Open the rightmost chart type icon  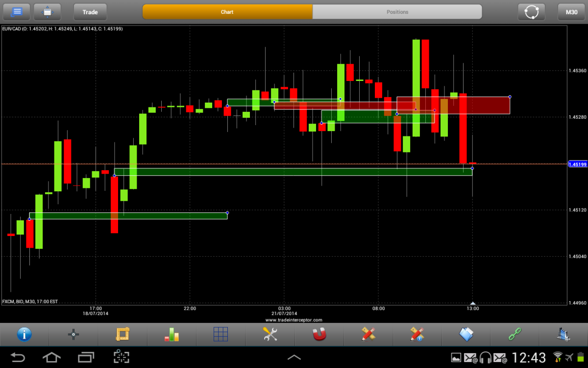(563, 334)
